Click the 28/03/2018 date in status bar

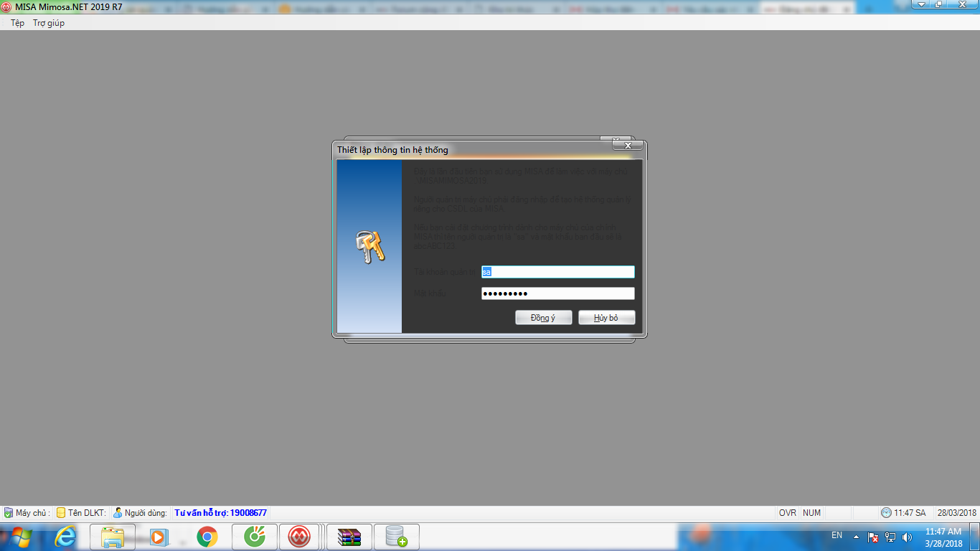[957, 513]
